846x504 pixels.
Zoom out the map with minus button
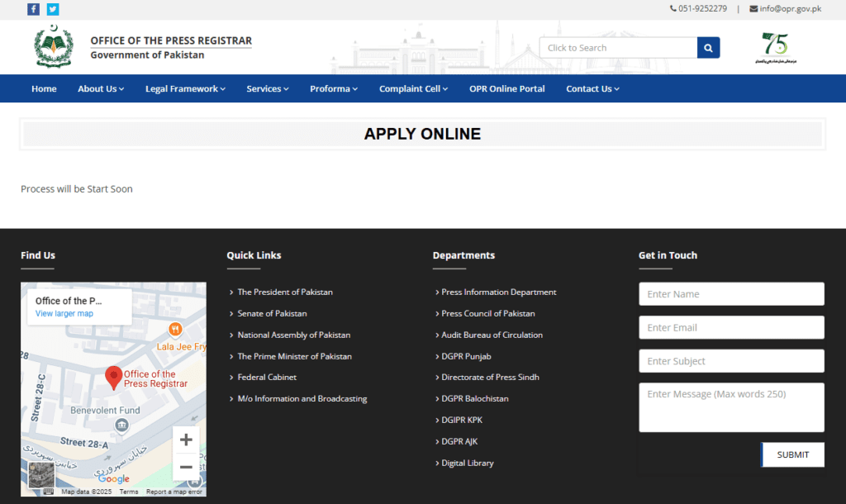tap(186, 467)
